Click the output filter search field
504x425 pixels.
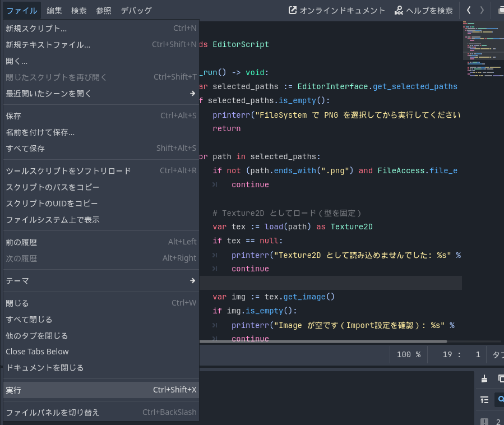point(501,400)
